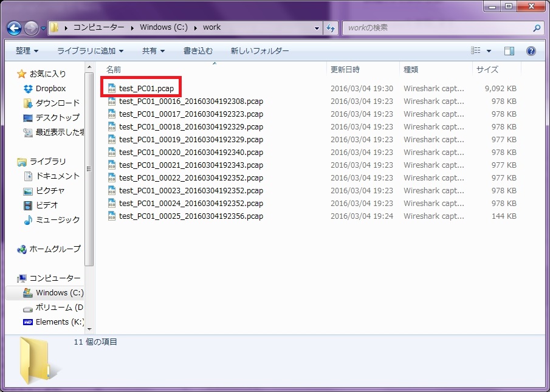Click the sidebar scrollbar down arrow
Screen dimensions: 550x392
pyautogui.click(x=89, y=329)
